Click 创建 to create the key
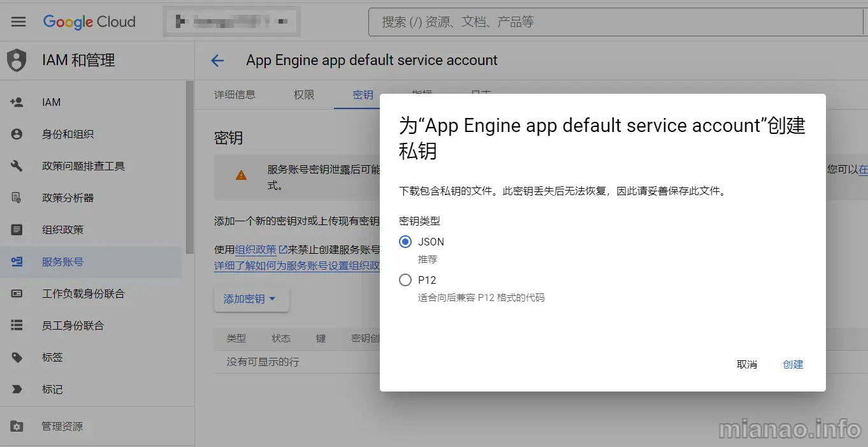This screenshot has height=447, width=868. click(x=793, y=364)
